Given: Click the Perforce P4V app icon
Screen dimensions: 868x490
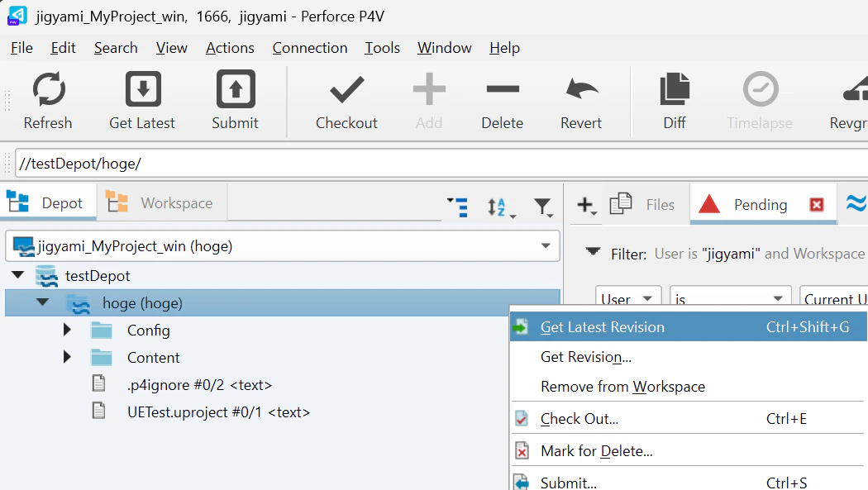Looking at the screenshot, I should [x=17, y=16].
